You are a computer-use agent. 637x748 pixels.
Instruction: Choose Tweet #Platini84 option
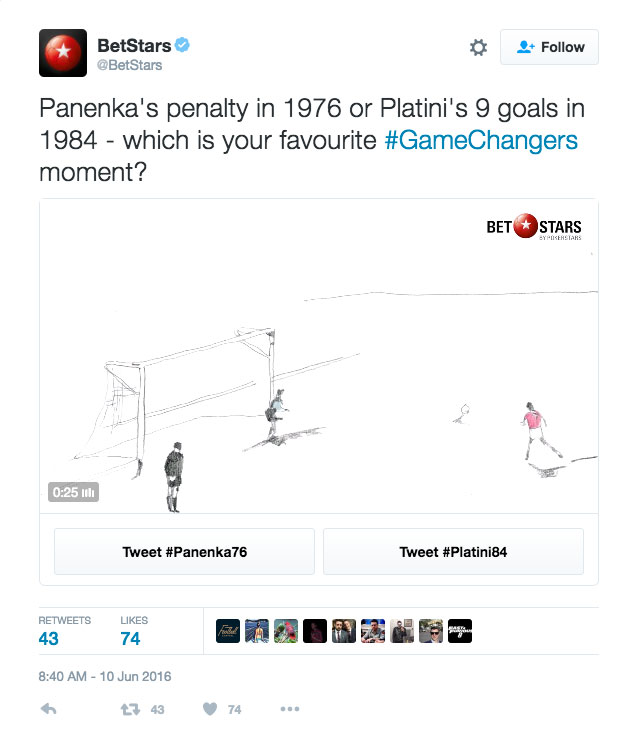click(x=453, y=551)
